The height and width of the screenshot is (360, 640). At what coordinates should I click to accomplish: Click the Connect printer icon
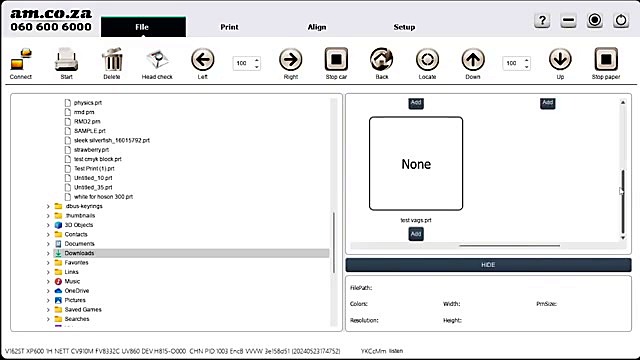click(x=21, y=60)
